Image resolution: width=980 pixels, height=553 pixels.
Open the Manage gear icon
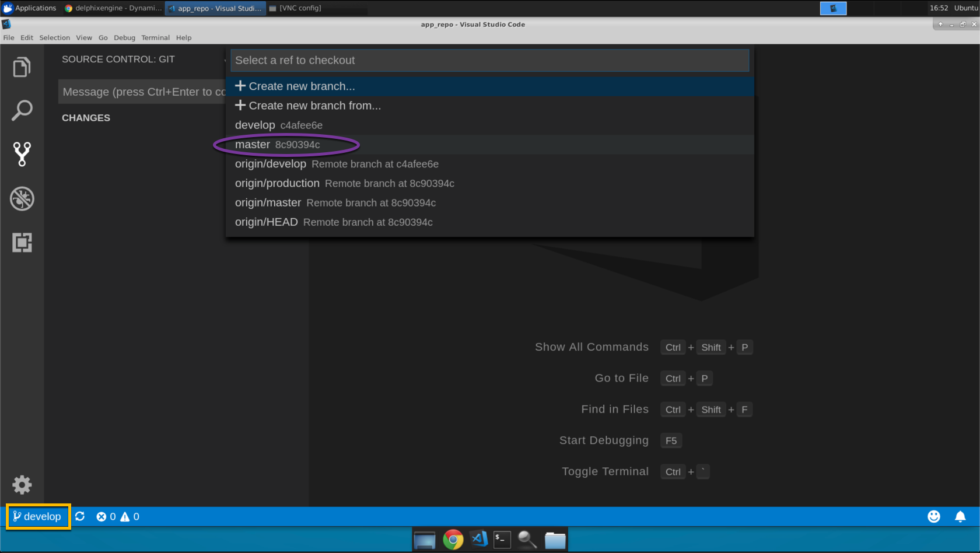tap(22, 484)
